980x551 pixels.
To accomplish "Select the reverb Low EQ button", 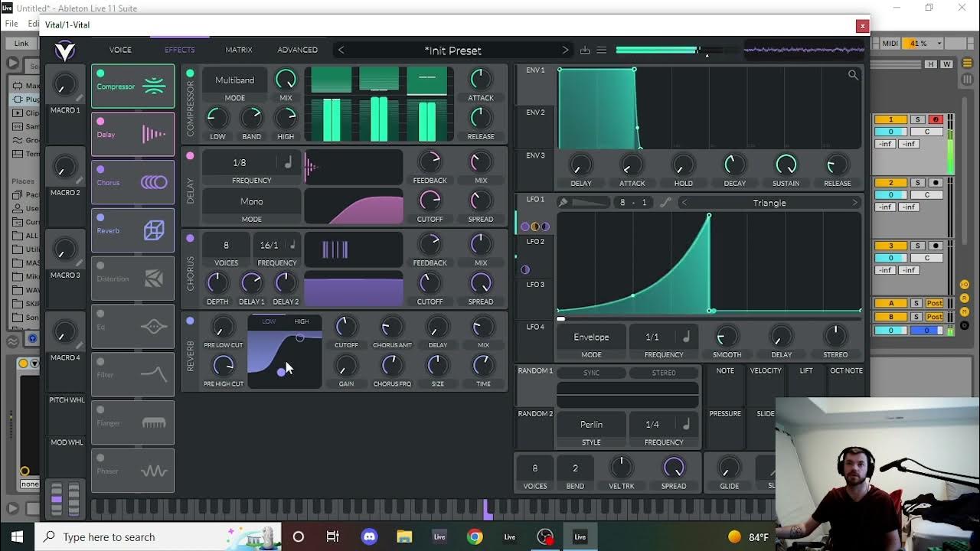I will pos(269,321).
